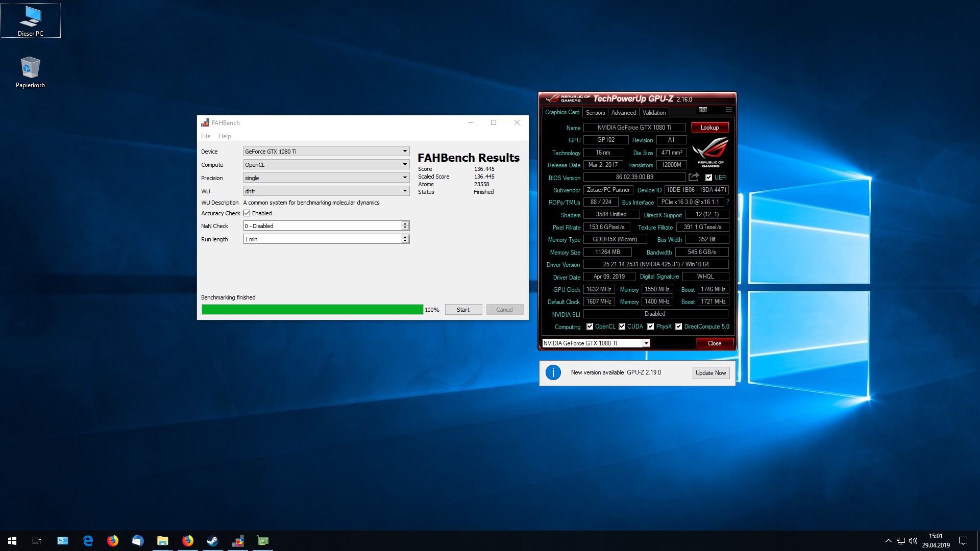
Task: Toggle the UEFI checkbox in GPU-Z
Action: pos(708,178)
